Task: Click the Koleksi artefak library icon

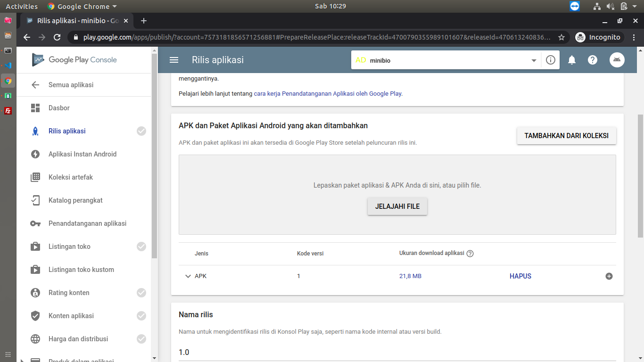Action: click(x=35, y=177)
